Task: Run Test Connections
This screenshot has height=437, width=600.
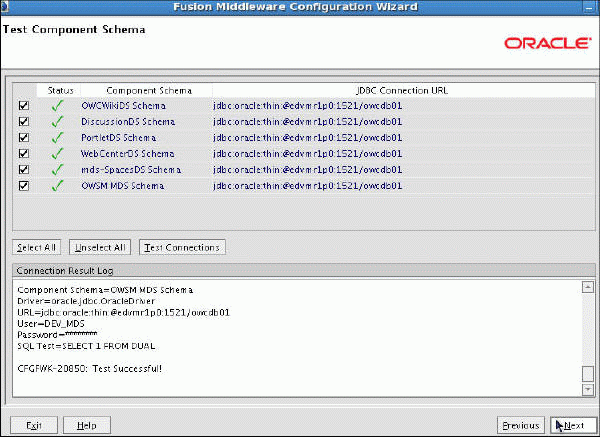Action: click(182, 248)
